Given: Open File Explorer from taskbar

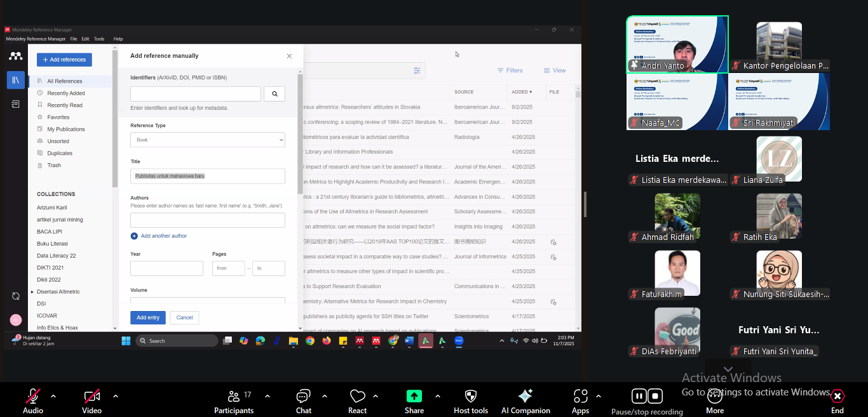Looking at the screenshot, I should 293,341.
